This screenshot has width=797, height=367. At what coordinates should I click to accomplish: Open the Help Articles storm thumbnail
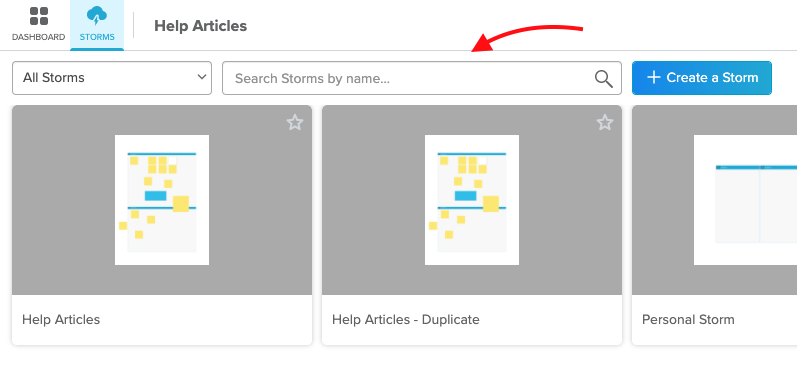pyautogui.click(x=162, y=200)
